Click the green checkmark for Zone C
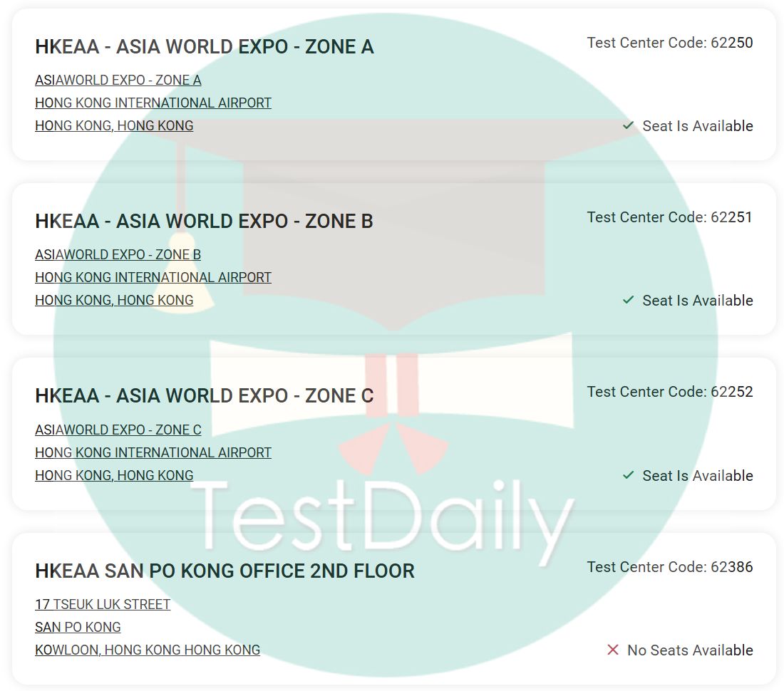The height and width of the screenshot is (691, 784). (x=628, y=475)
